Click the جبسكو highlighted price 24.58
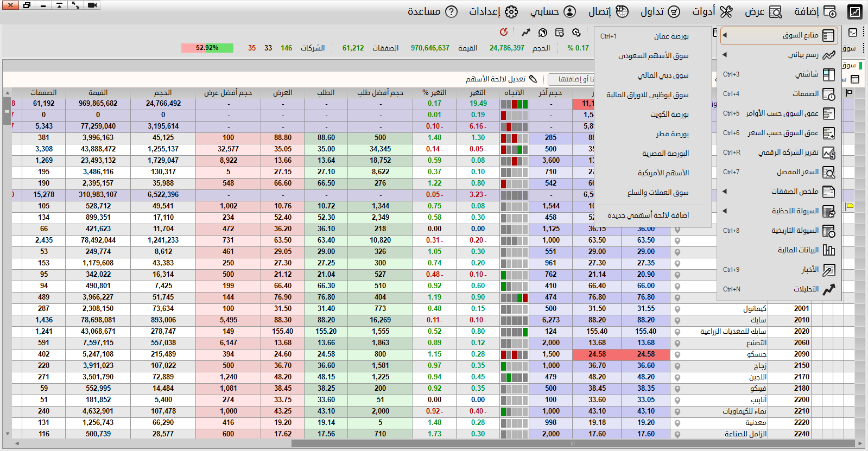The image size is (868, 451). click(x=646, y=354)
